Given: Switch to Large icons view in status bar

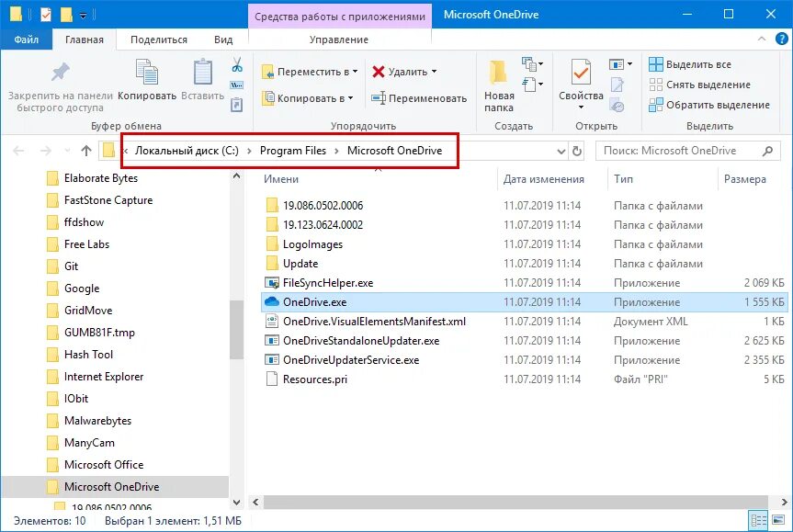Looking at the screenshot, I should tap(777, 520).
